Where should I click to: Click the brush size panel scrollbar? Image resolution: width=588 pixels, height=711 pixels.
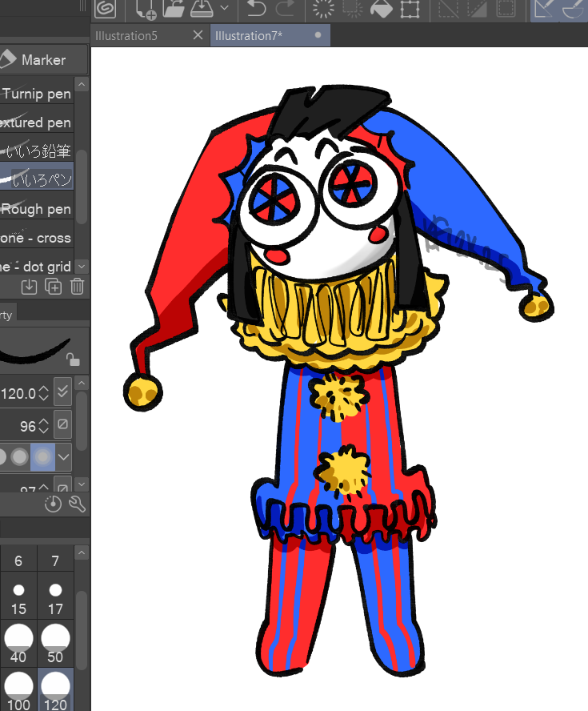82,630
